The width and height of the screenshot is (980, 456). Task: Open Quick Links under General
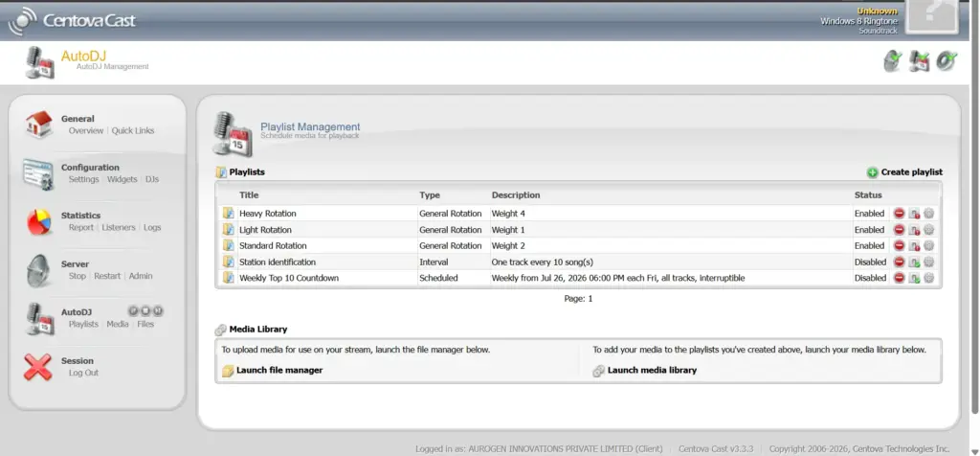133,130
